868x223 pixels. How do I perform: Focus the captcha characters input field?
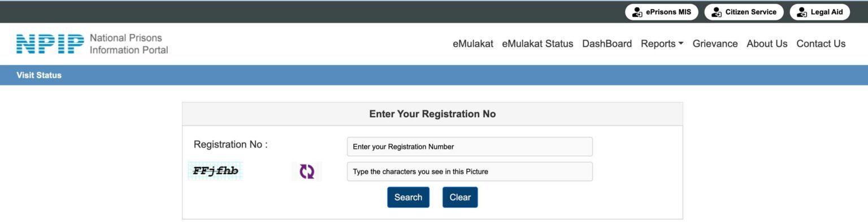[x=470, y=171]
